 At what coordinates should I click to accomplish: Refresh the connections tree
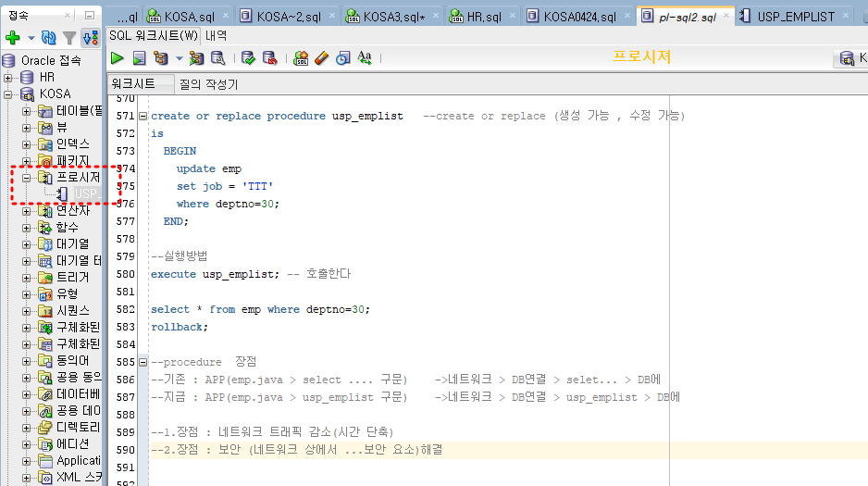click(49, 38)
